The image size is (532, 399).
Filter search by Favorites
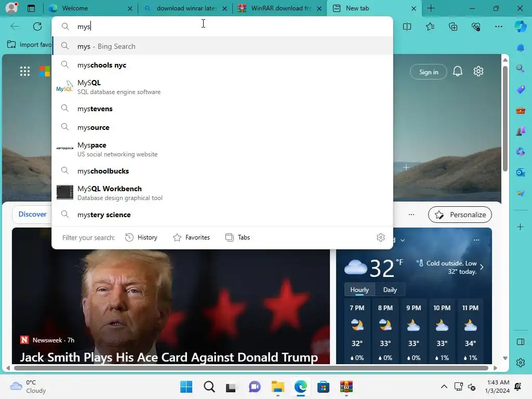tap(191, 237)
